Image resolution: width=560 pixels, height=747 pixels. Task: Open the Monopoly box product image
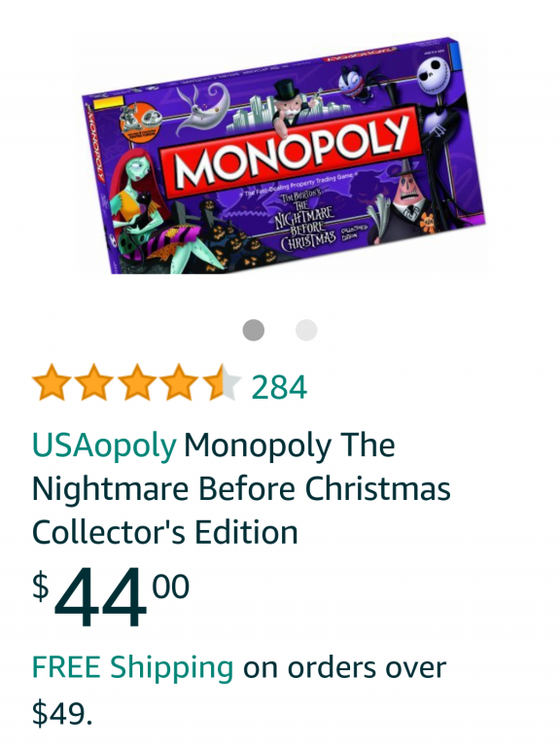pyautogui.click(x=284, y=155)
